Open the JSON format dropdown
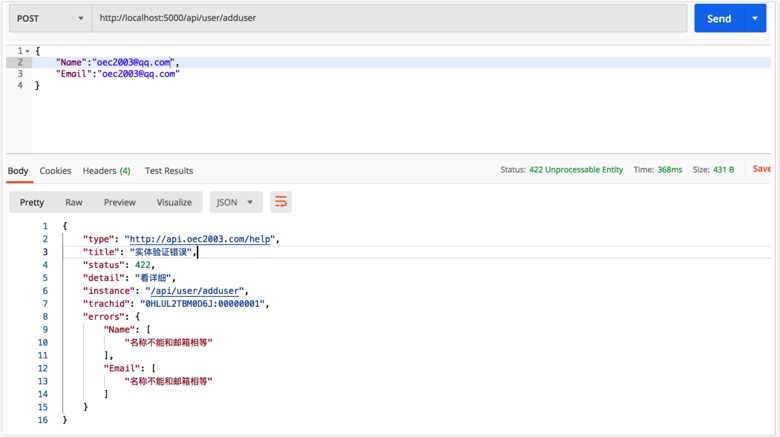The width and height of the screenshot is (780, 437). coord(236,202)
